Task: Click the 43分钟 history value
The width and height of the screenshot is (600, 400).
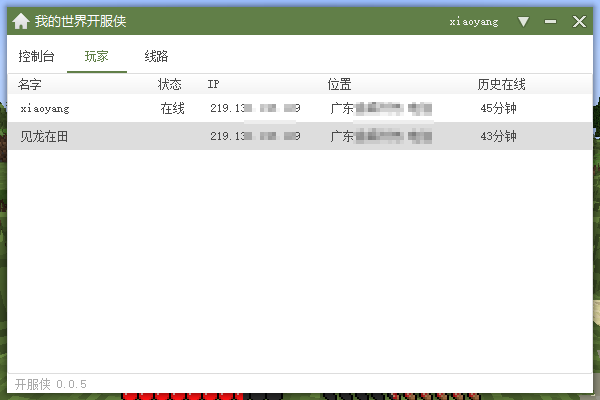Action: click(498, 136)
